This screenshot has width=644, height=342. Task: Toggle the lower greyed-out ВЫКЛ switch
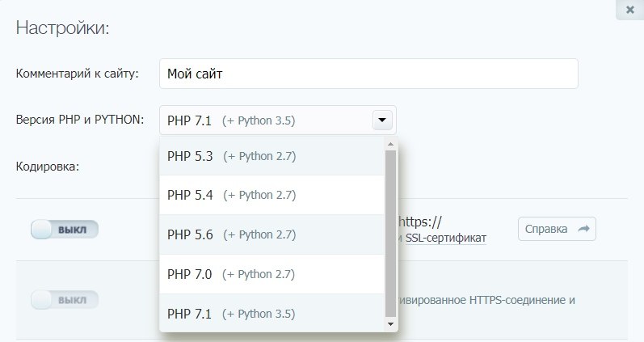(65, 301)
